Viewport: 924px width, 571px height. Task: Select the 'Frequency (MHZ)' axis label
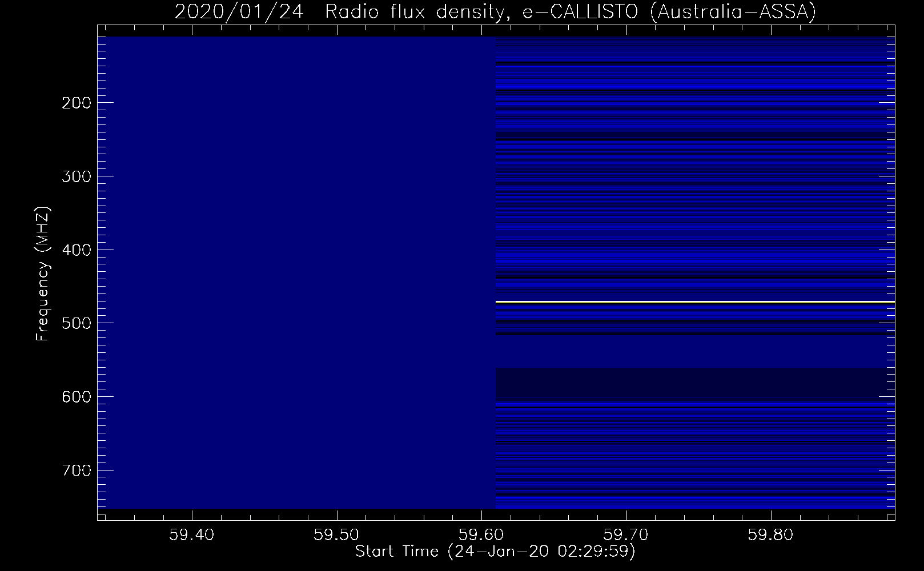click(x=43, y=274)
